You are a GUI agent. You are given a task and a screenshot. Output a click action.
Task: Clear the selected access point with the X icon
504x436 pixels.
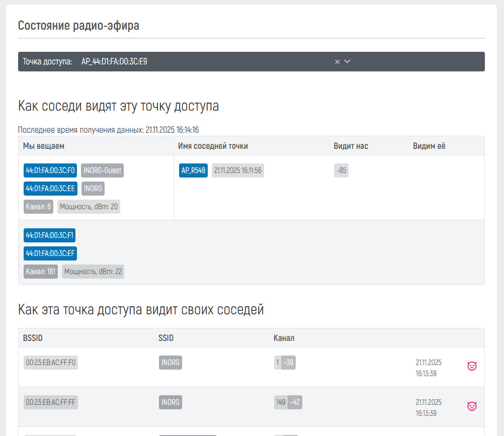pyautogui.click(x=337, y=62)
